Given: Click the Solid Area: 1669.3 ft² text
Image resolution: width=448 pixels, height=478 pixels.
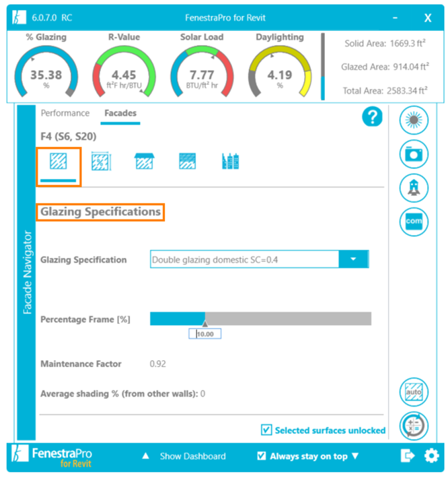Looking at the screenshot, I should [x=385, y=43].
